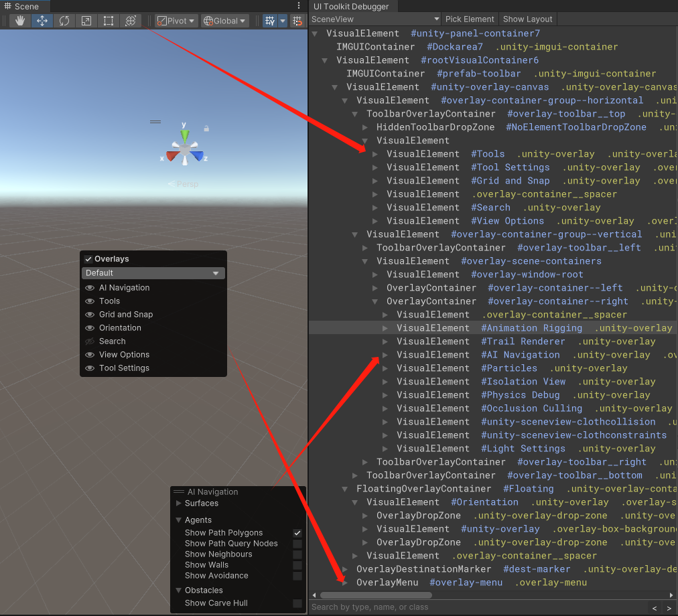Expand the OverlayMenu #overlay-menu node

(345, 583)
